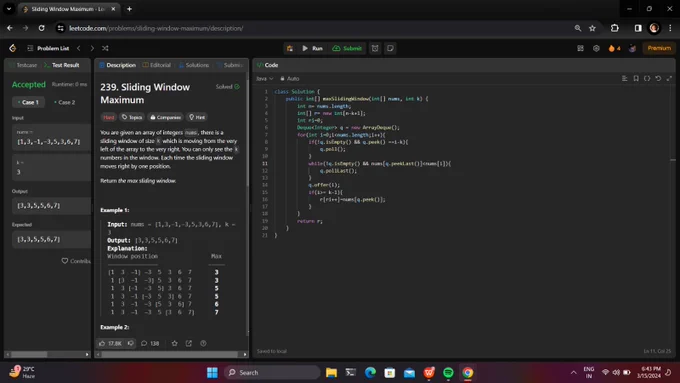Screen dimensions: 680x383
Task: Click line 11 while loop code
Action: 379,164
